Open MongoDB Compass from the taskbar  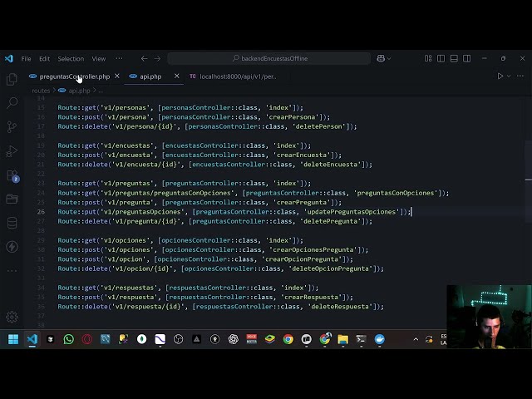click(x=142, y=339)
